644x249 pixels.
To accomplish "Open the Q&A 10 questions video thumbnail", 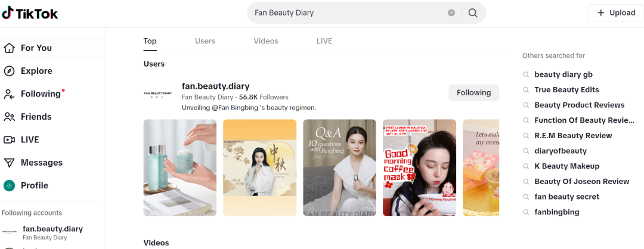I will [340, 168].
